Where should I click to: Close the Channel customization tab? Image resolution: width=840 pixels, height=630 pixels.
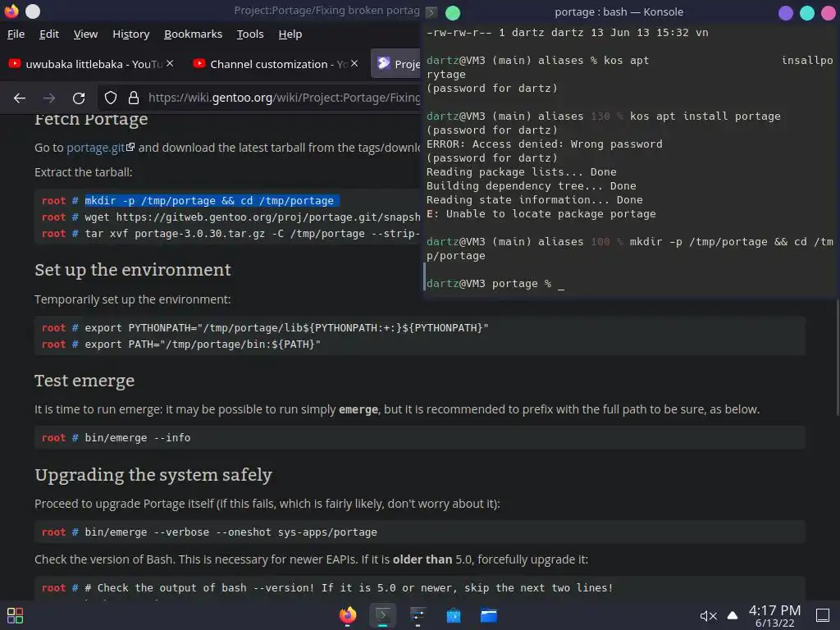pyautogui.click(x=354, y=63)
